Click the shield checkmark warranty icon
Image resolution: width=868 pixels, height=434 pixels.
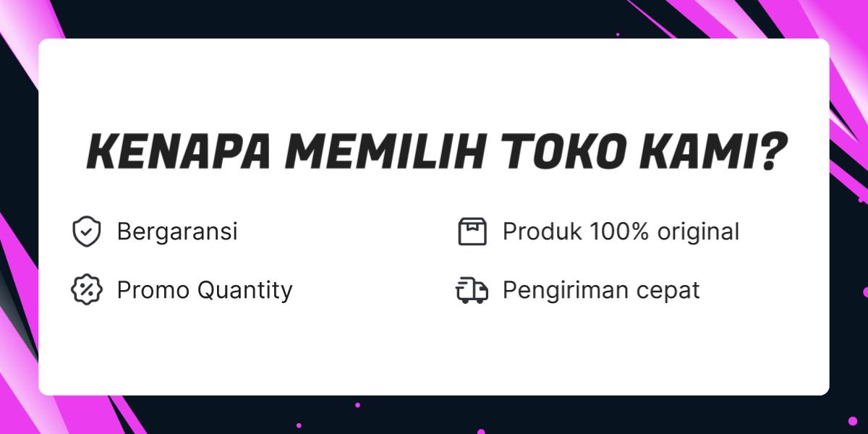(x=86, y=232)
